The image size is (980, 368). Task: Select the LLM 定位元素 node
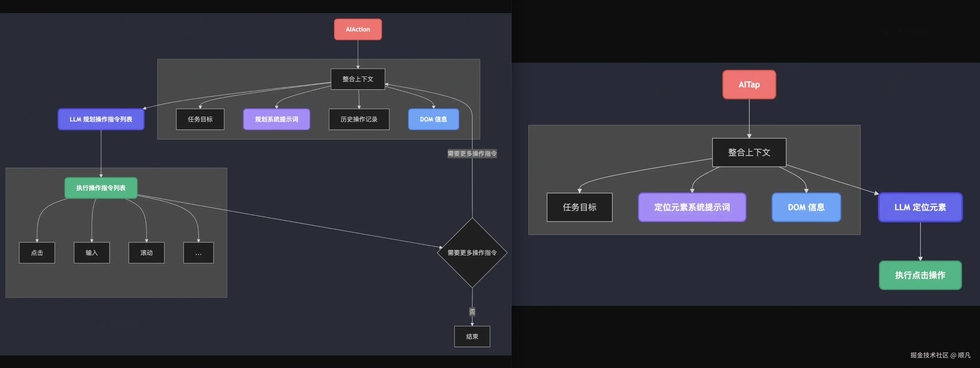click(x=920, y=207)
